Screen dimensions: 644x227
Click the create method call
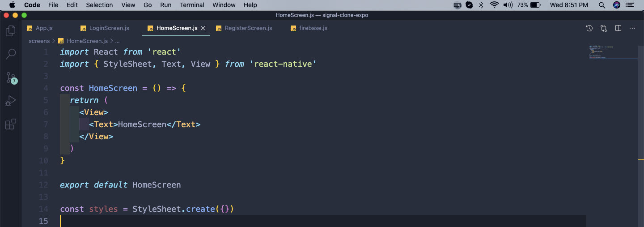click(x=200, y=209)
